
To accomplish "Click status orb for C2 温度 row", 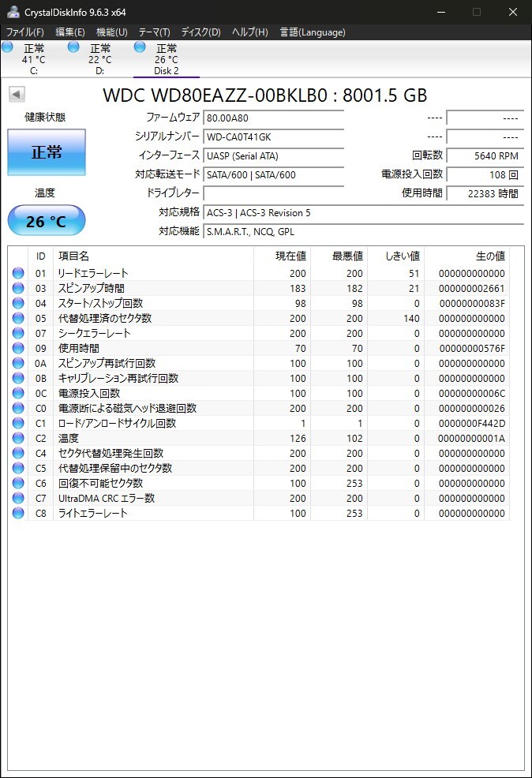I will pos(18,438).
